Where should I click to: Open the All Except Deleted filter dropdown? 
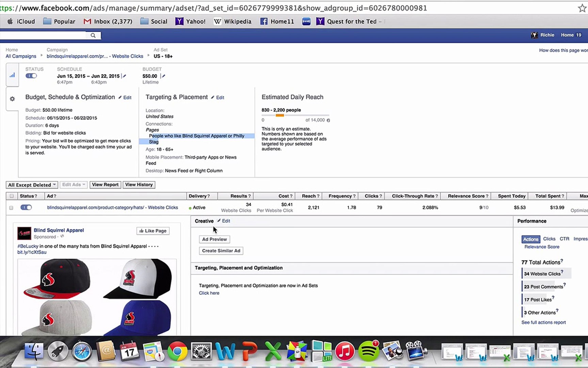pyautogui.click(x=32, y=185)
